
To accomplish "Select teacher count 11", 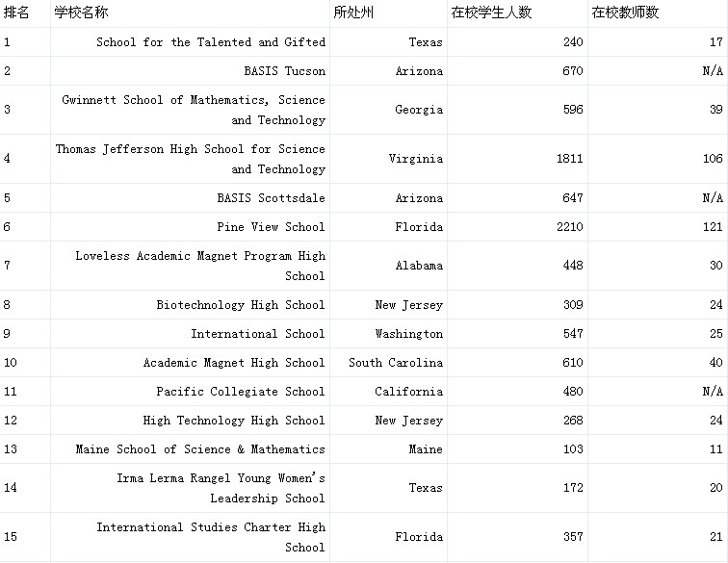I will coord(716,448).
